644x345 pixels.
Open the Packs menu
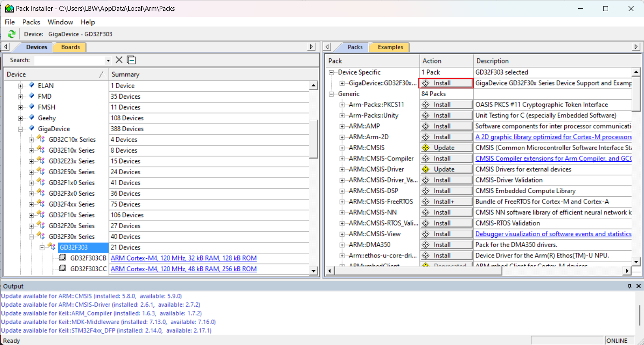click(x=31, y=22)
